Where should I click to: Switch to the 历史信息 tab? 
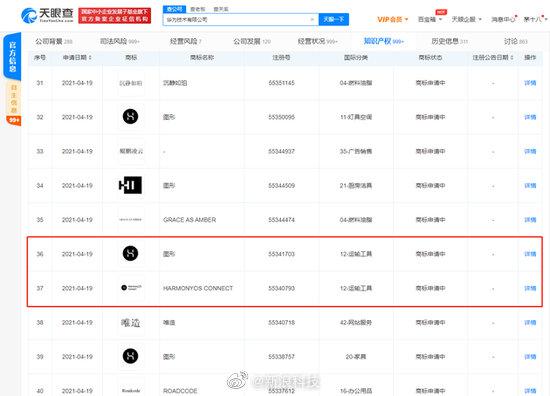(x=450, y=41)
